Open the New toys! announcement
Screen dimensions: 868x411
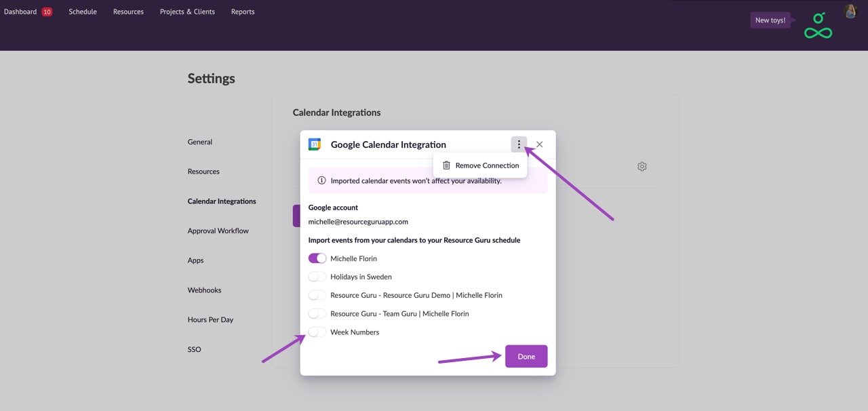[770, 20]
